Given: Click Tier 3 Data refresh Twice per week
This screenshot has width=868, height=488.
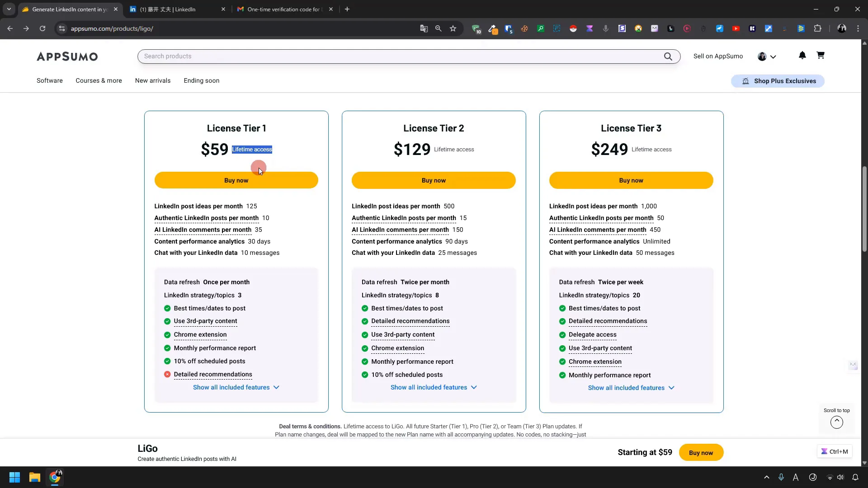Looking at the screenshot, I should coord(601,282).
